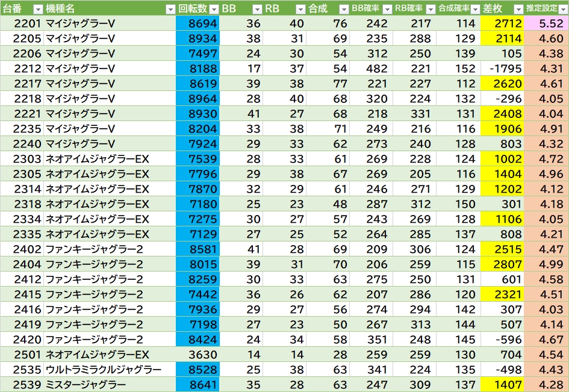Select the RB確率 cell 331

415,114
